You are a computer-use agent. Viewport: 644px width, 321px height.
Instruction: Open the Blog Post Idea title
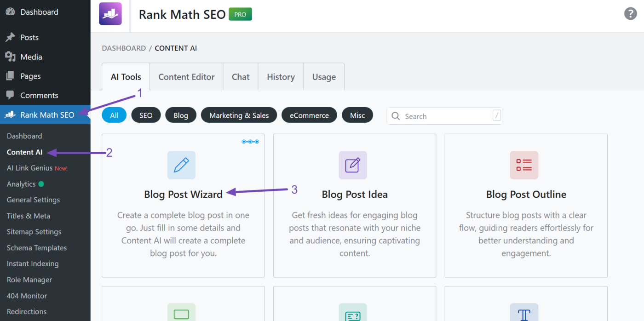pos(355,195)
